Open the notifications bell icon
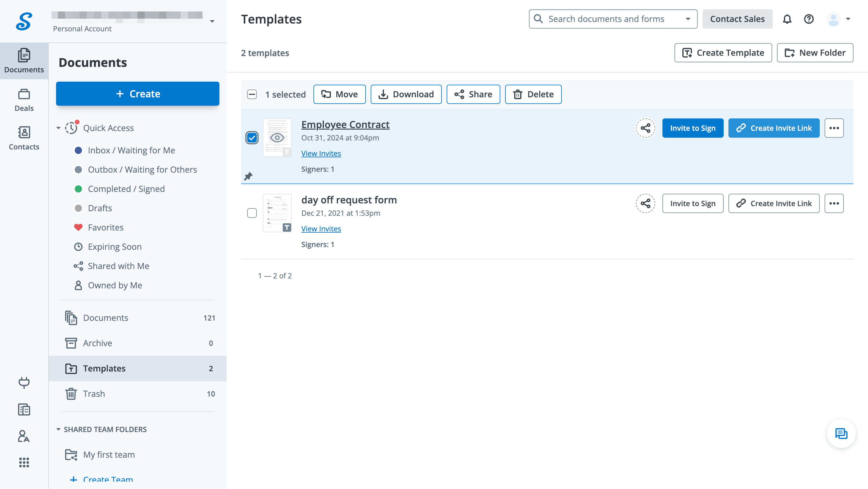868x489 pixels. point(787,19)
